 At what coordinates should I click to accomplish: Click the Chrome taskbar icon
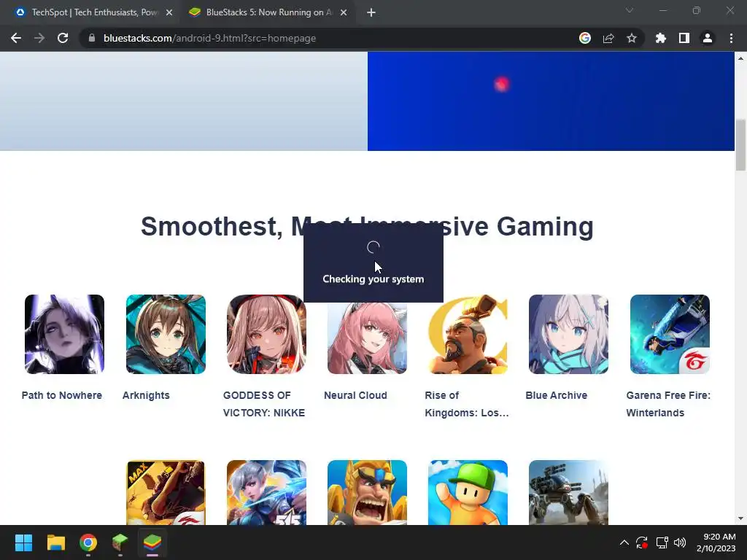pyautogui.click(x=88, y=542)
